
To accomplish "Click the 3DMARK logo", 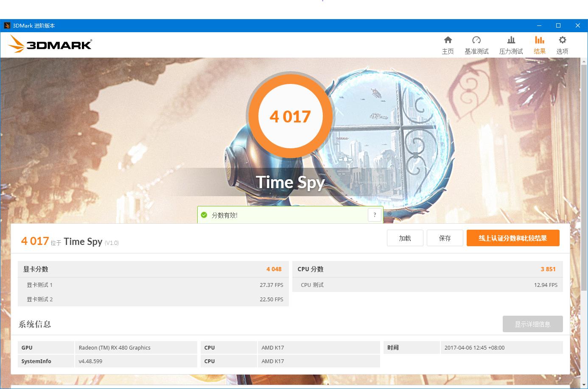I will click(50, 44).
